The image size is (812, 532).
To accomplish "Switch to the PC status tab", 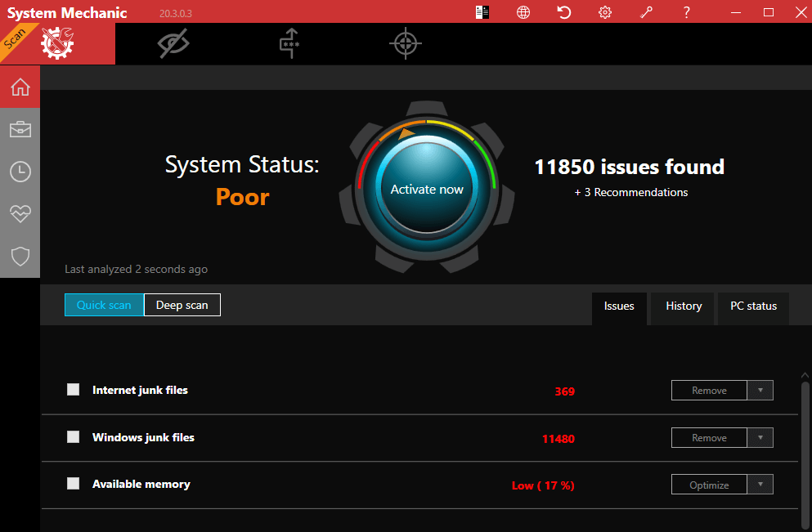I will click(x=753, y=306).
